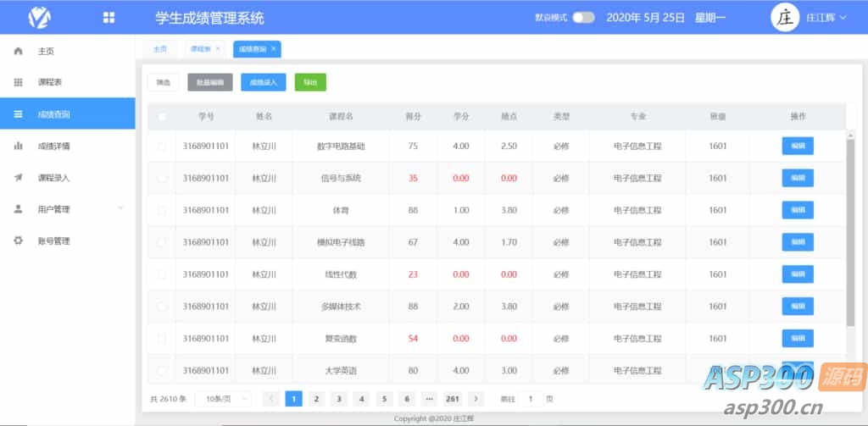Toggle the 默认模式 switch
The image size is (868, 426).
pos(583,17)
